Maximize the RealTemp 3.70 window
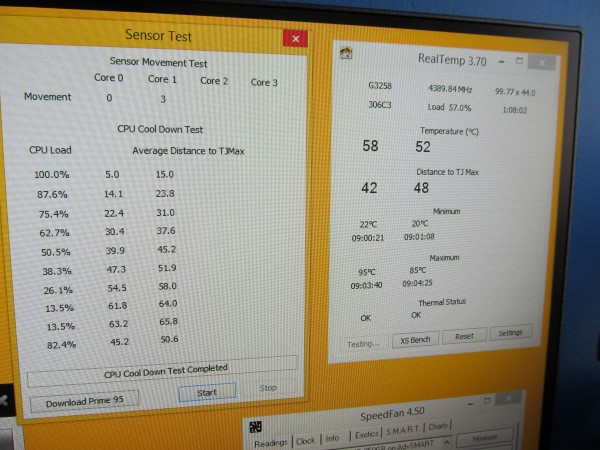 pos(519,61)
